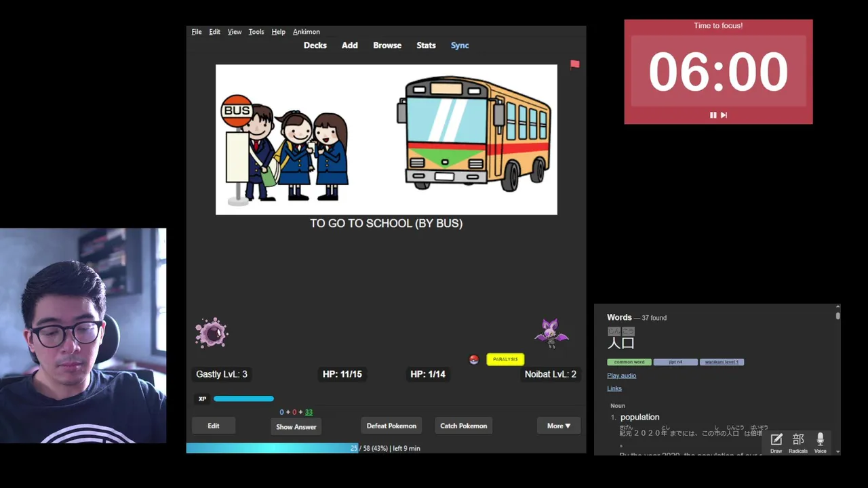The width and height of the screenshot is (868, 488).
Task: Click the 人口 word heading
Action: click(x=621, y=343)
